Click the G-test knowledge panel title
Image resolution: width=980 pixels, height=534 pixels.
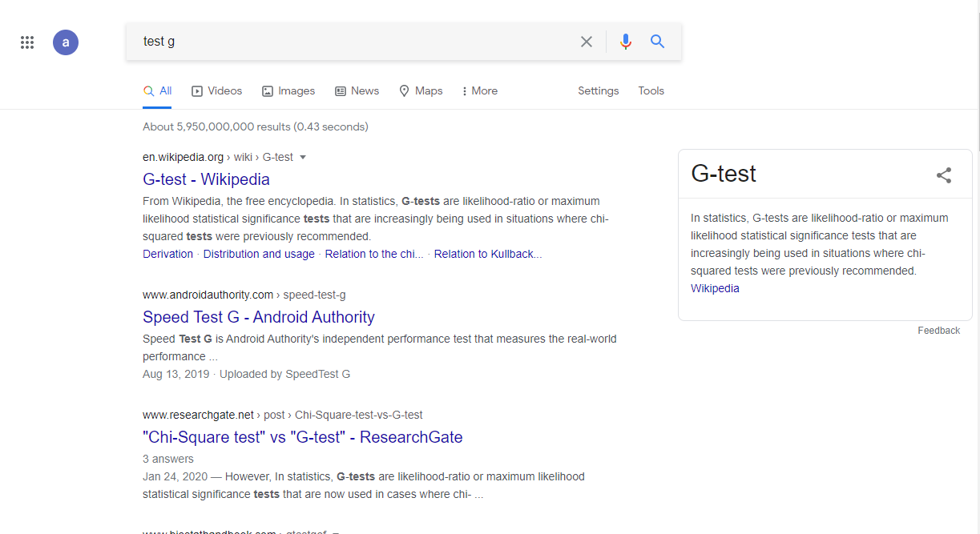click(724, 174)
